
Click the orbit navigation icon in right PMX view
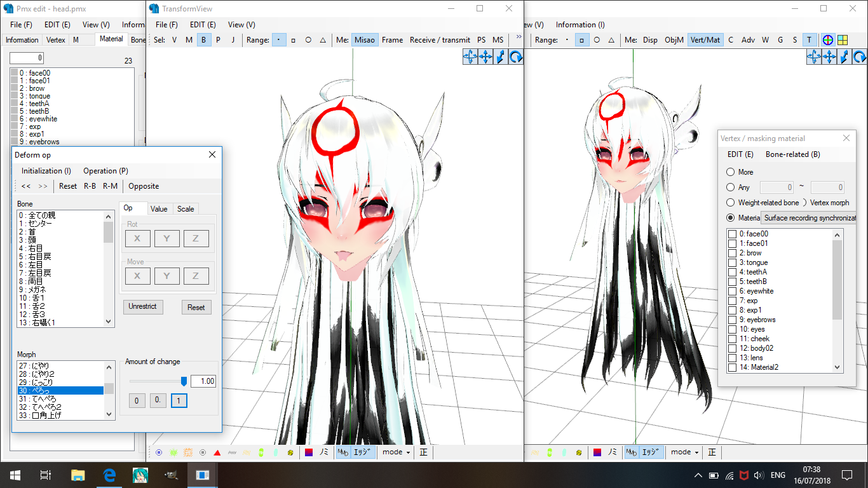pyautogui.click(x=814, y=57)
